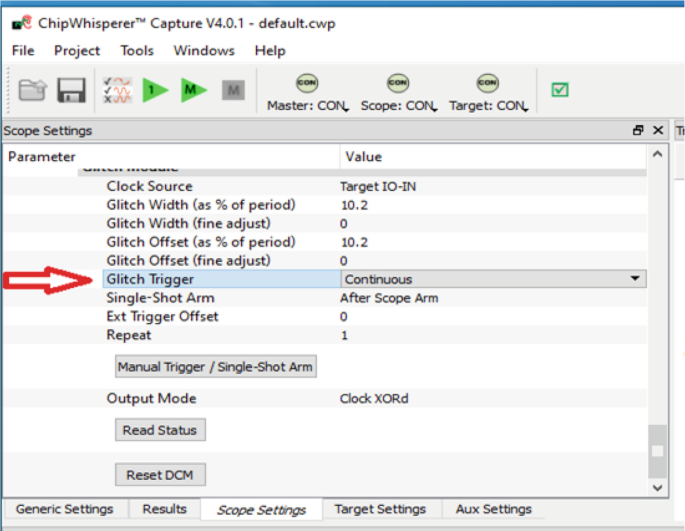Click the validate/checklist toolbar icon
Image resolution: width=685 pixels, height=531 pixels.
118,91
